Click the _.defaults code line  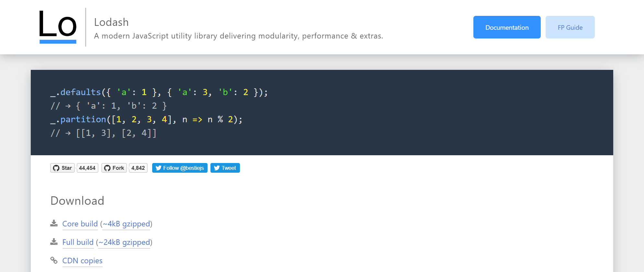tap(159, 92)
